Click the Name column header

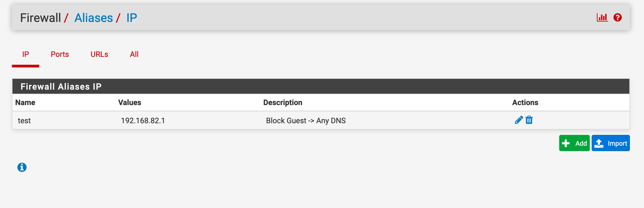[25, 102]
